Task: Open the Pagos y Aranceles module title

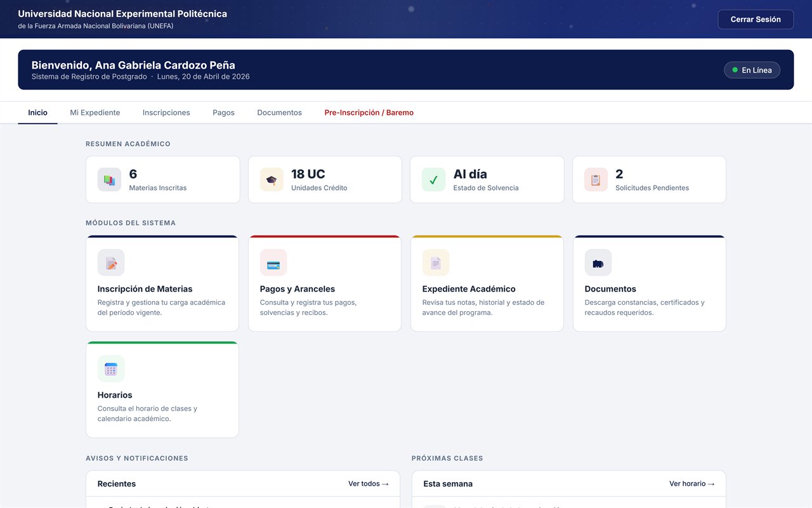Action: click(x=298, y=289)
